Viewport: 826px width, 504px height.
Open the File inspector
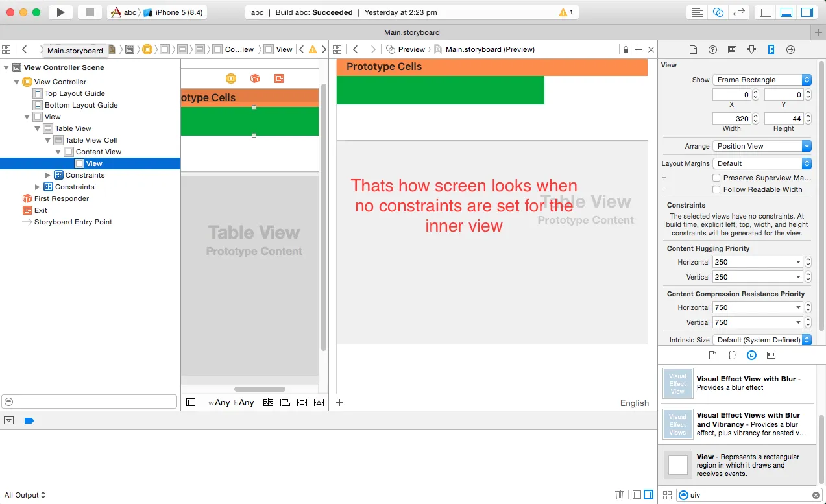pyautogui.click(x=693, y=50)
